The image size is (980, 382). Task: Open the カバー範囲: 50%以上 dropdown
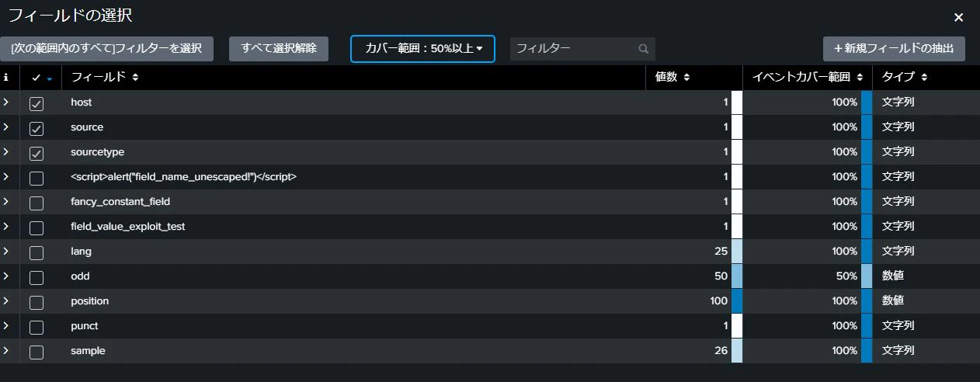point(422,49)
